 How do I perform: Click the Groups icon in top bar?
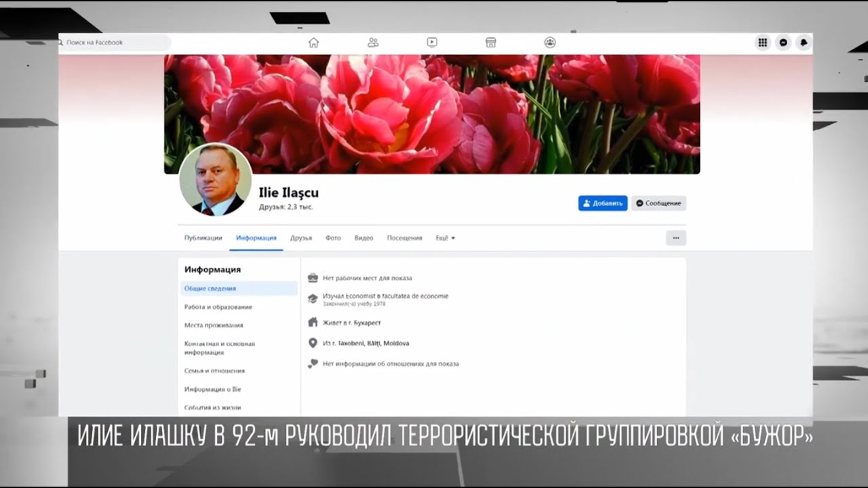tap(549, 41)
